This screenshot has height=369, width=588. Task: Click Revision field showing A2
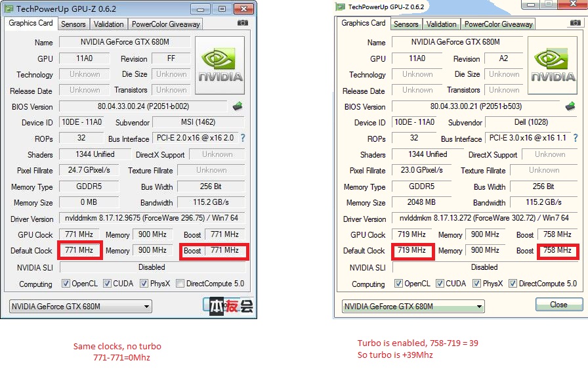pyautogui.click(x=503, y=58)
